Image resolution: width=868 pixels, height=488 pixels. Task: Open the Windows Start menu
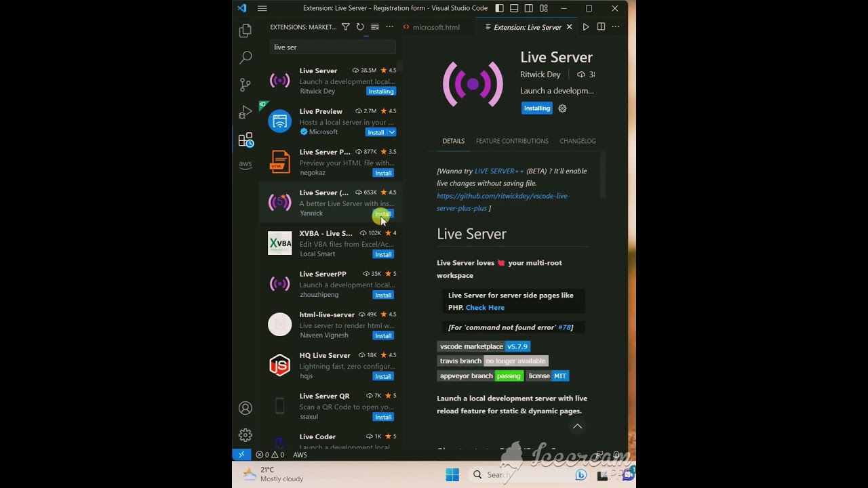click(452, 475)
